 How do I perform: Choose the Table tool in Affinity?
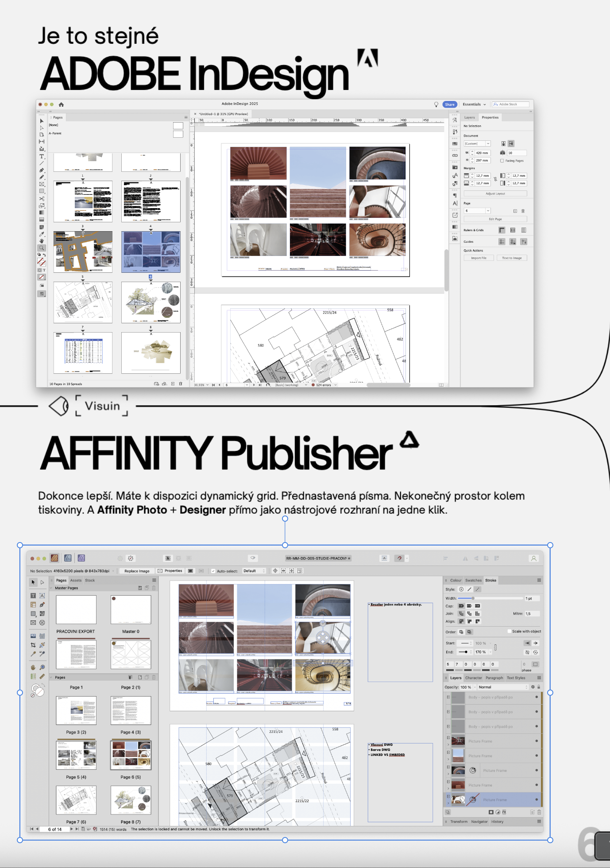point(33,604)
